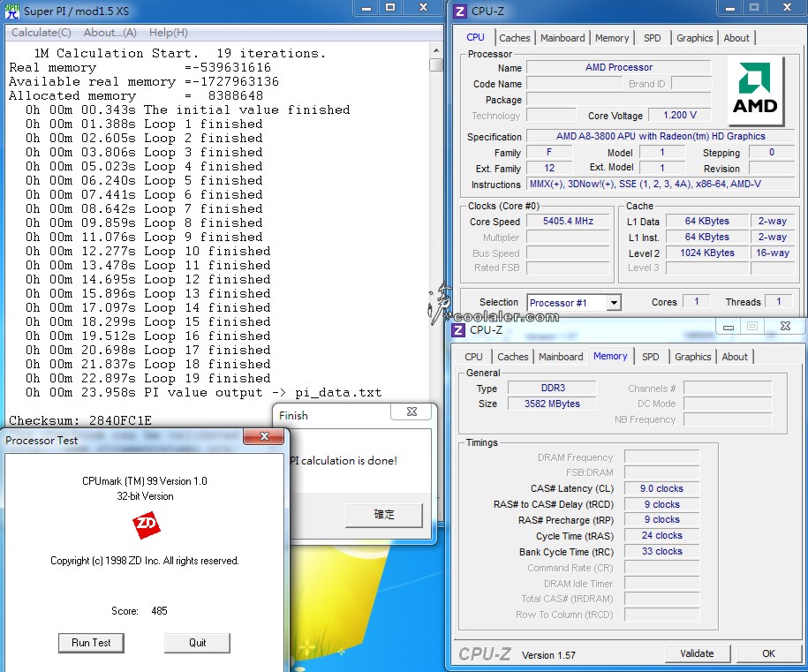Viewport: 808px width, 672px height.
Task: Open Caches tab in the lower CPU-Z window
Action: tap(513, 357)
